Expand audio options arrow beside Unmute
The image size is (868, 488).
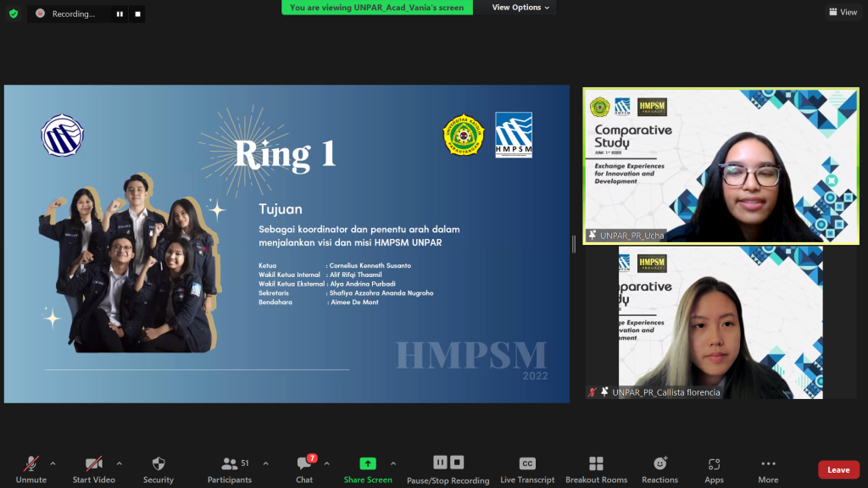[53, 463]
